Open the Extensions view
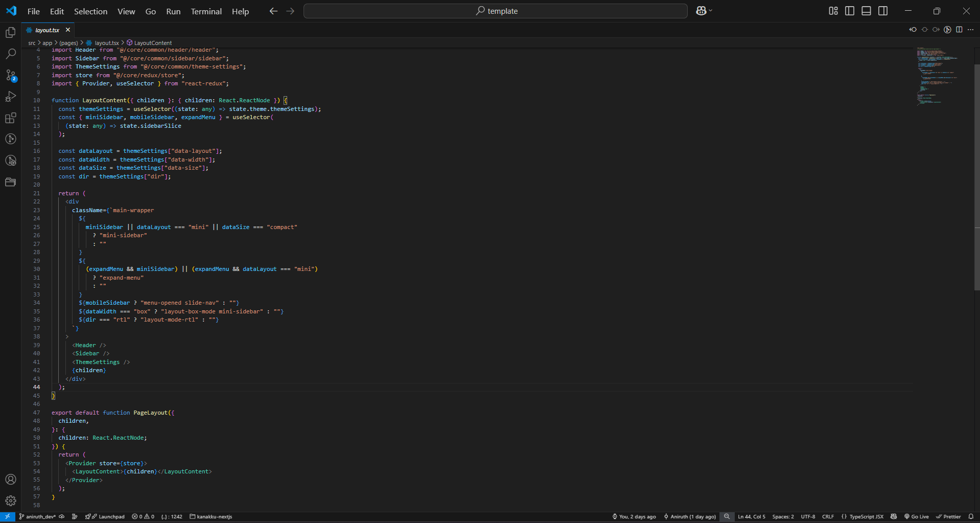980x523 pixels. click(11, 118)
